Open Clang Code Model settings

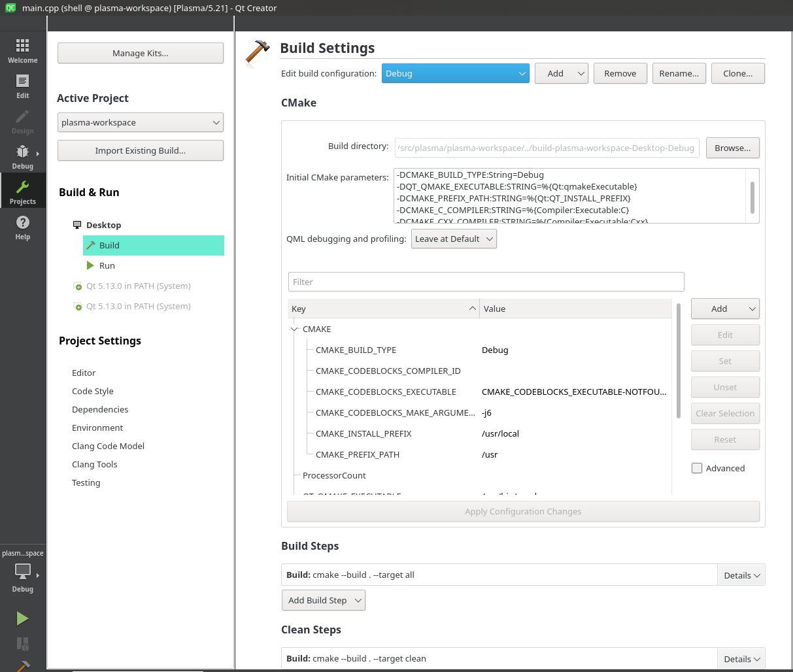pos(108,446)
